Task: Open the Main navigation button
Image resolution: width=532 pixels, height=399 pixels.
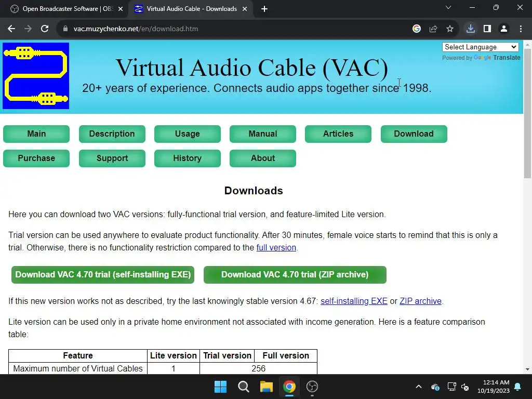Action: (x=36, y=134)
